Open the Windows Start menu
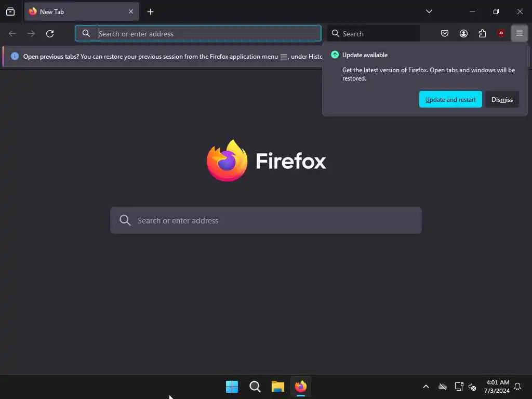The width and height of the screenshot is (532, 399). pyautogui.click(x=232, y=387)
